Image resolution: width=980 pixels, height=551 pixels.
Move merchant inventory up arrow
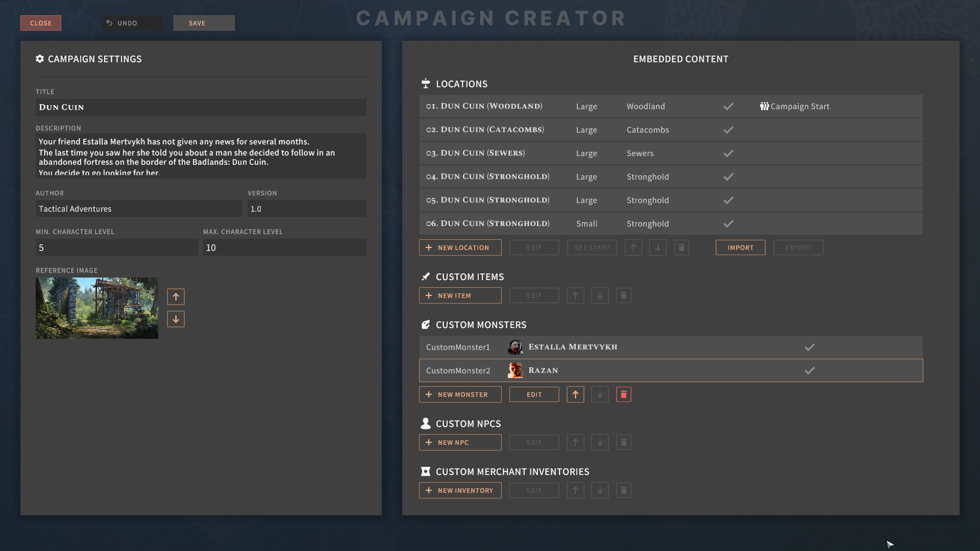pos(575,490)
